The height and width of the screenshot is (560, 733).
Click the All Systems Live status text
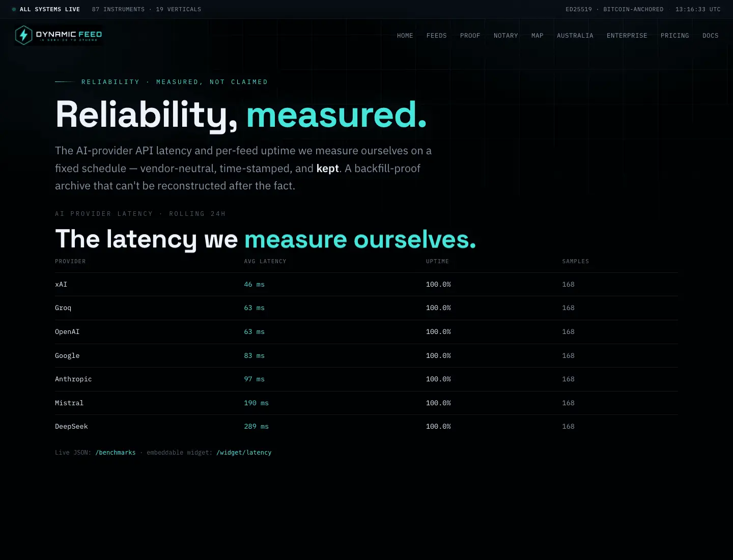50,9
